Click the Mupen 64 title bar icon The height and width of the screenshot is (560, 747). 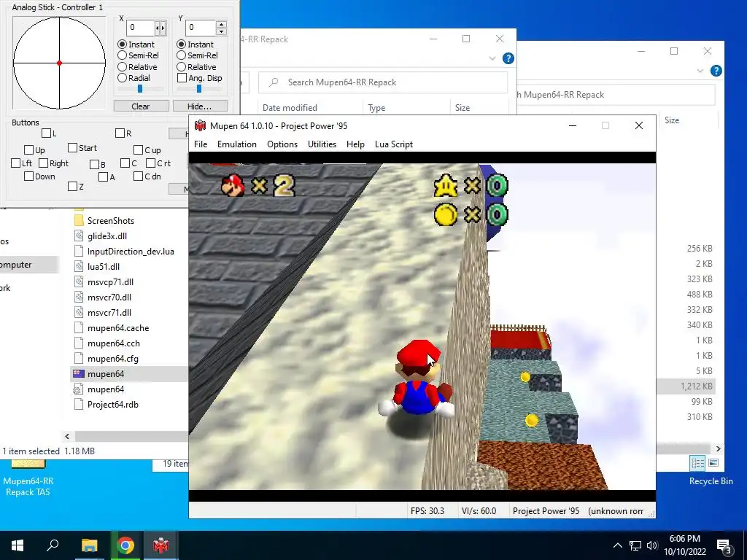pos(200,125)
